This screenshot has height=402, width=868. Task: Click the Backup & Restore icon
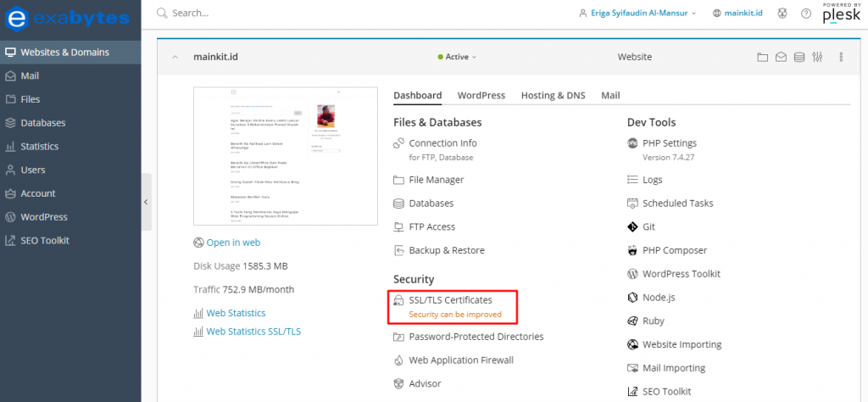tap(398, 250)
